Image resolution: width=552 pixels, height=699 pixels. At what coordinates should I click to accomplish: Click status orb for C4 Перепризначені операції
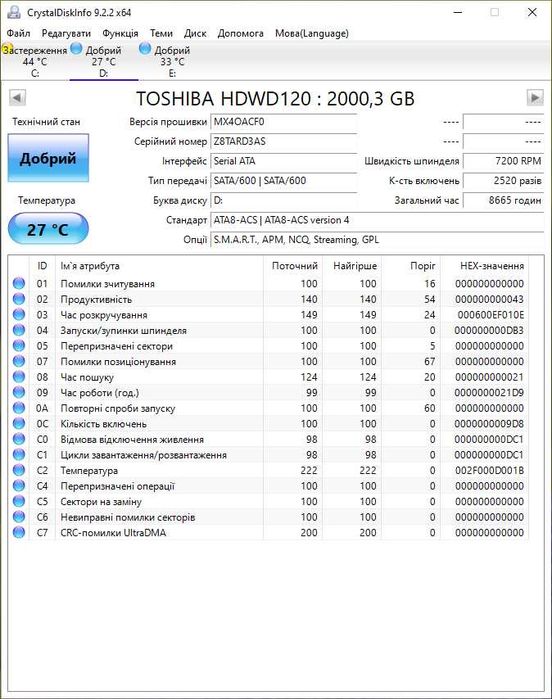(19, 486)
